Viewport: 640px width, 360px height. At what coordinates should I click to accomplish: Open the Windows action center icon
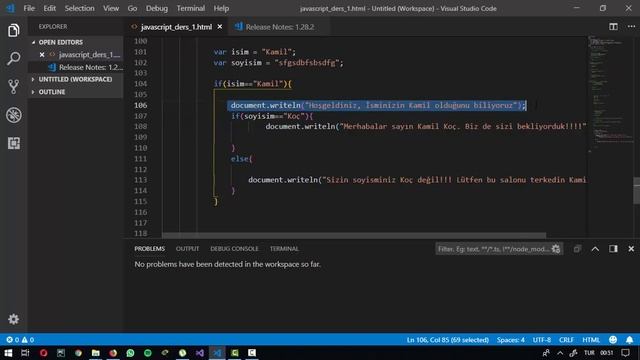coord(626,353)
